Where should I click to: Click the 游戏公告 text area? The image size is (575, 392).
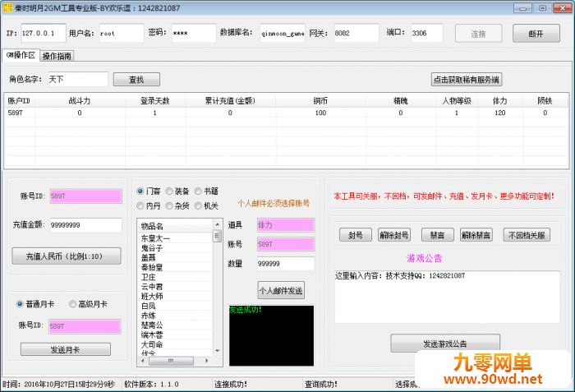point(448,297)
